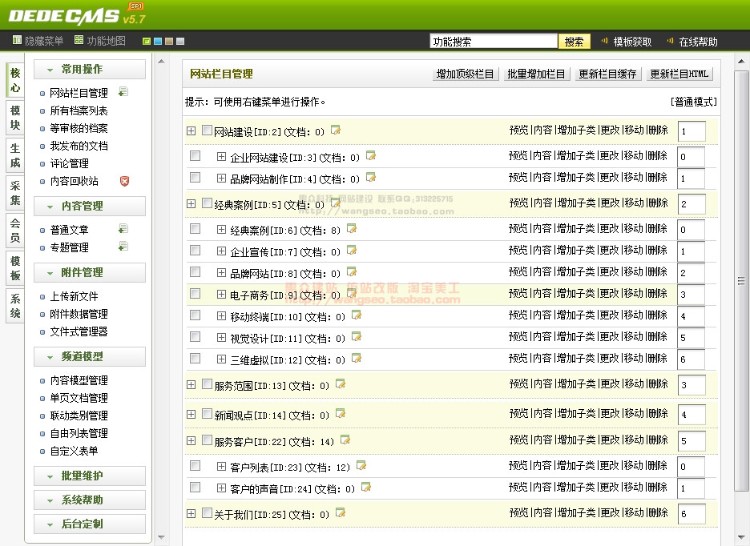Expand the 经典案例[ID:5] tree node
The image size is (750, 546).
coord(191,204)
